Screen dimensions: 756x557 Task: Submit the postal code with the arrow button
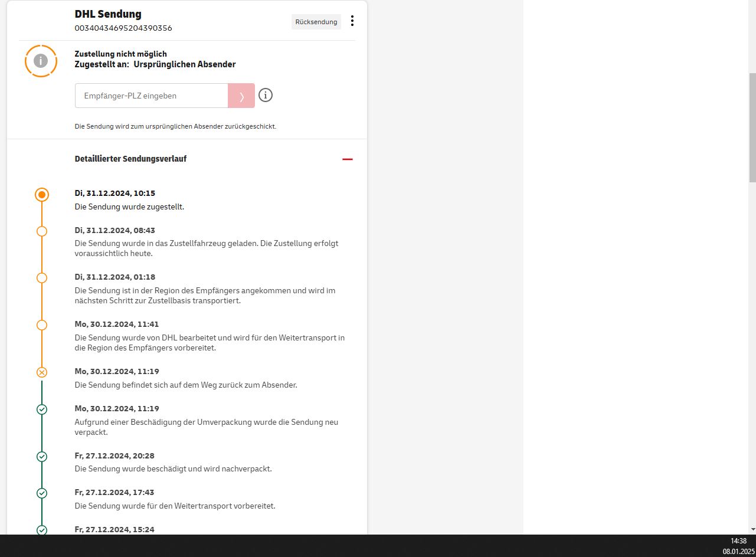tap(241, 96)
